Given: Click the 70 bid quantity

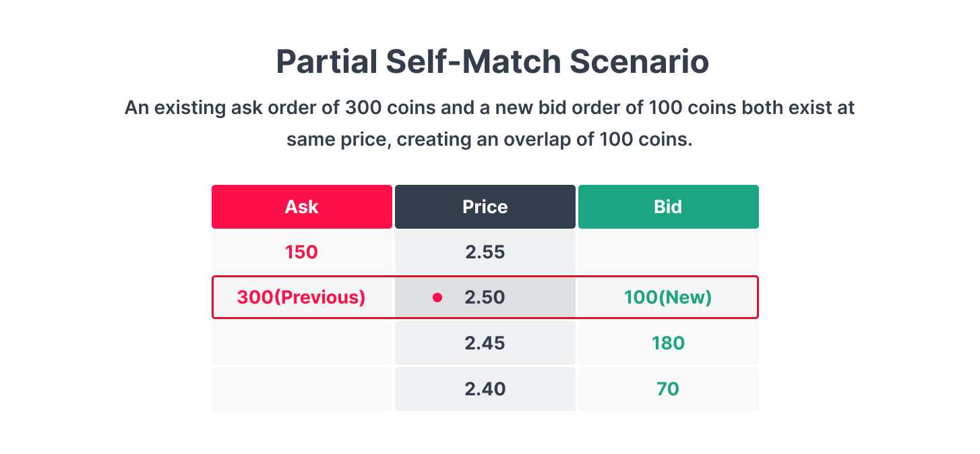Looking at the screenshot, I should tap(668, 389).
